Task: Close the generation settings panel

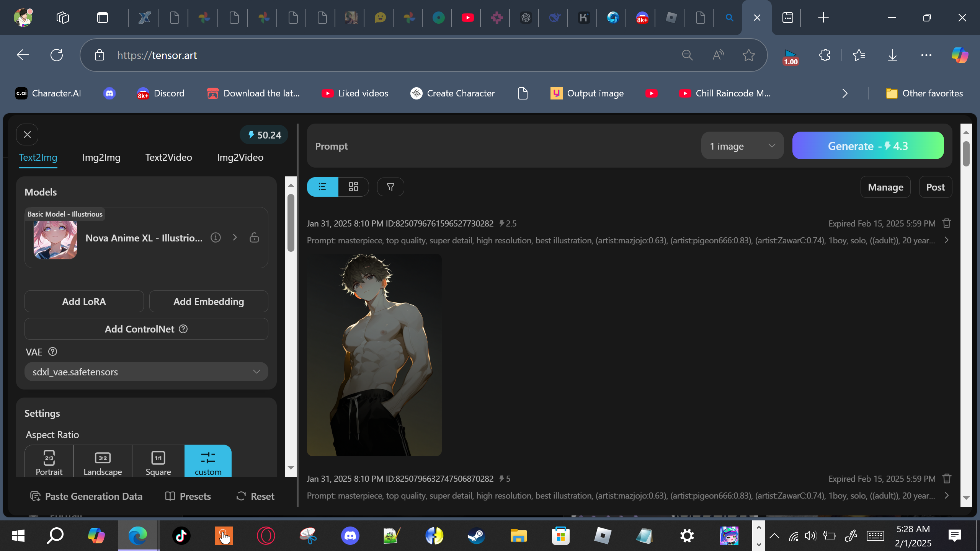Action: coord(27,135)
